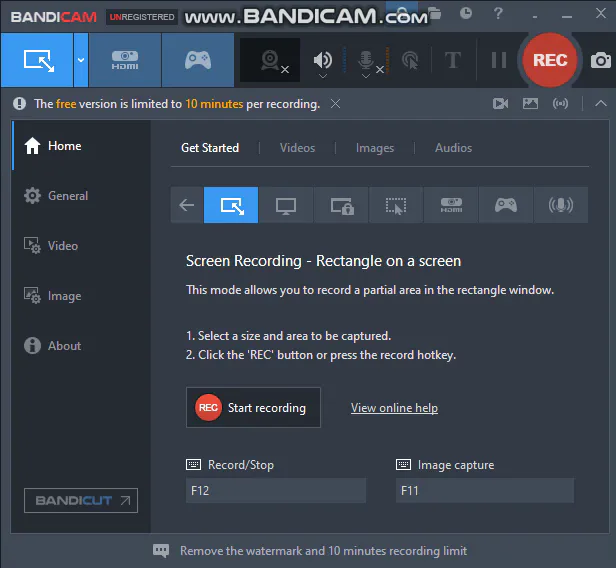
Task: Select the specific window (lock) recording tile
Action: (341, 205)
